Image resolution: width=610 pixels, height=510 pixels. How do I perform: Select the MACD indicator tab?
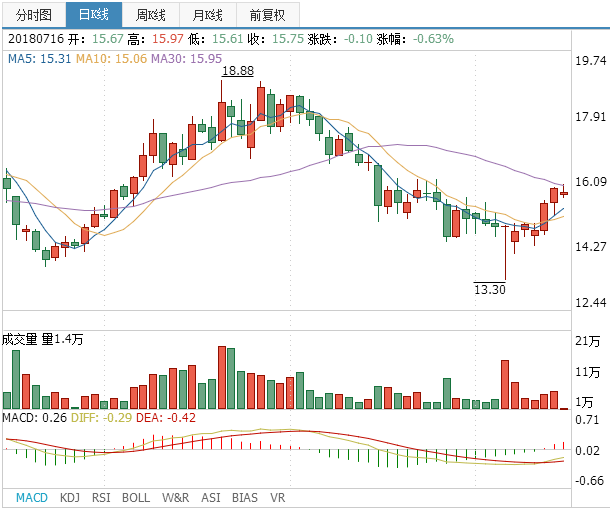click(x=32, y=498)
